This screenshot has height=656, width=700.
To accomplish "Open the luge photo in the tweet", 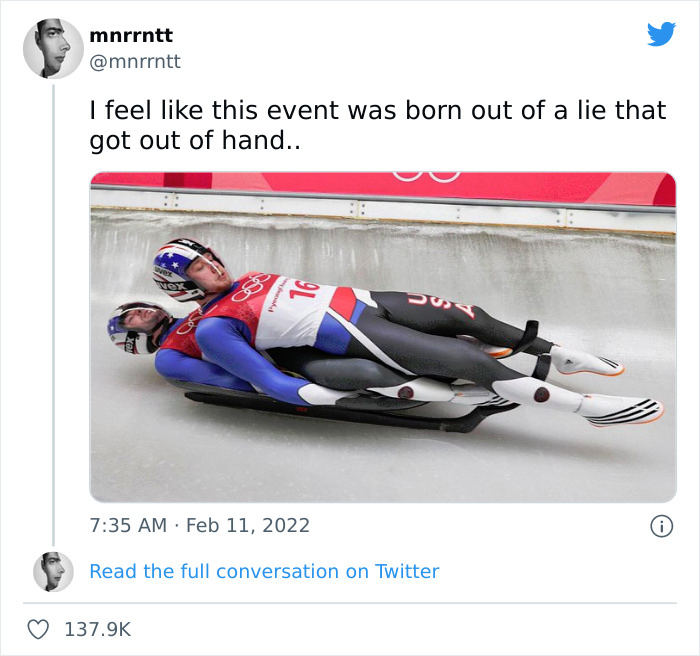I will coord(383,337).
